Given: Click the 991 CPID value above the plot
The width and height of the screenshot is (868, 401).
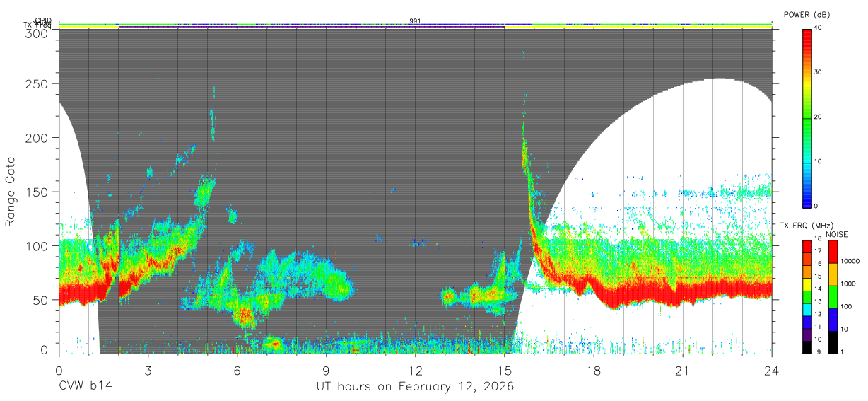Looking at the screenshot, I should [x=415, y=21].
